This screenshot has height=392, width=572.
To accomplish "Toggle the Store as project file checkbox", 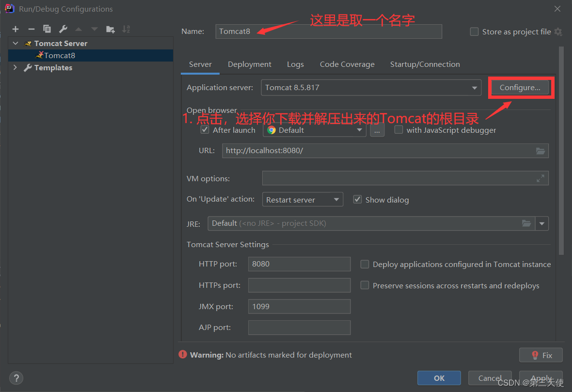I will [474, 32].
